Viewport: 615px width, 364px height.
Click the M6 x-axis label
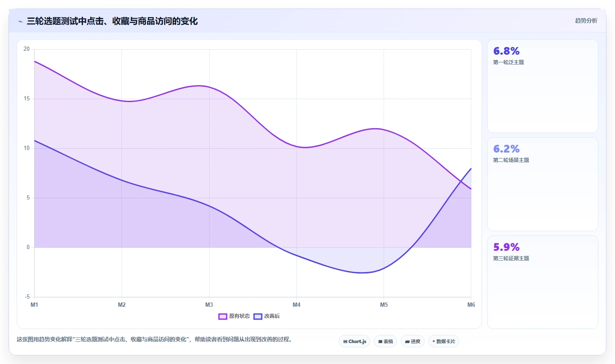pyautogui.click(x=471, y=305)
